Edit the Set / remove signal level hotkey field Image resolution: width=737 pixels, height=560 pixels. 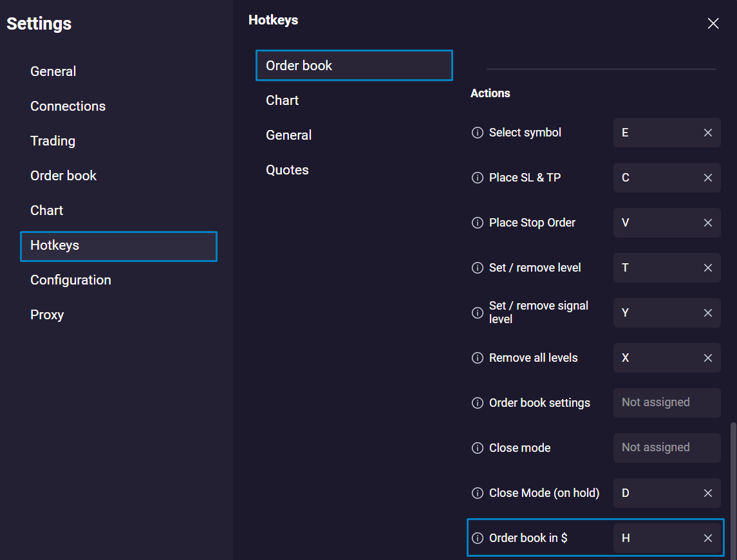pyautogui.click(x=666, y=313)
